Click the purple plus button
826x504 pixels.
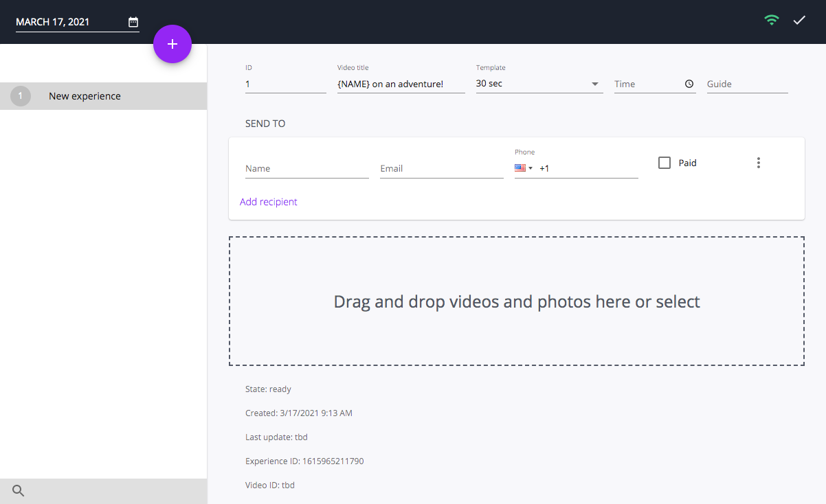[x=172, y=43]
